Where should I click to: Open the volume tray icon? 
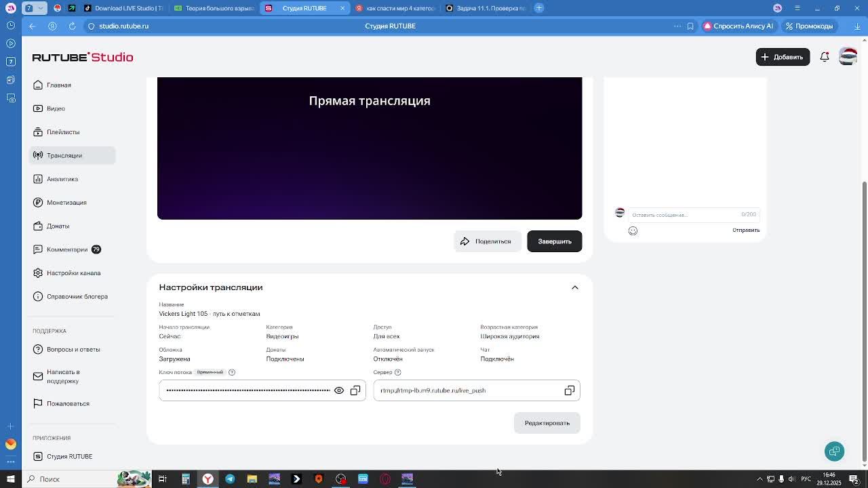pos(791,479)
